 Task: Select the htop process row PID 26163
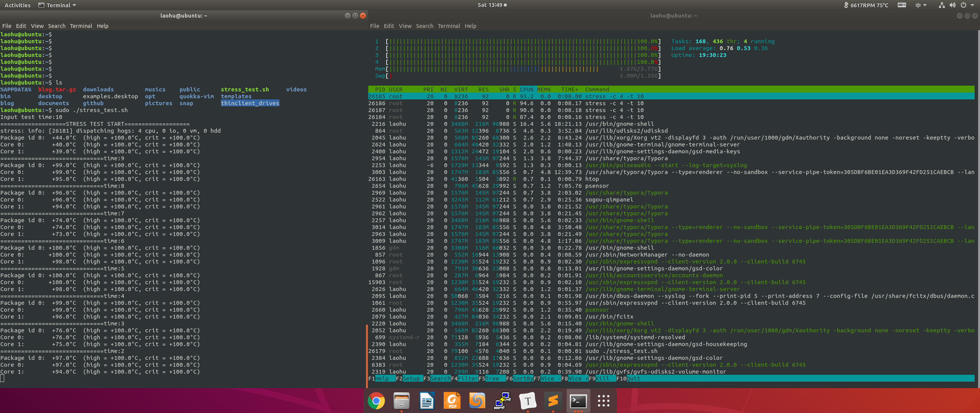click(x=671, y=179)
